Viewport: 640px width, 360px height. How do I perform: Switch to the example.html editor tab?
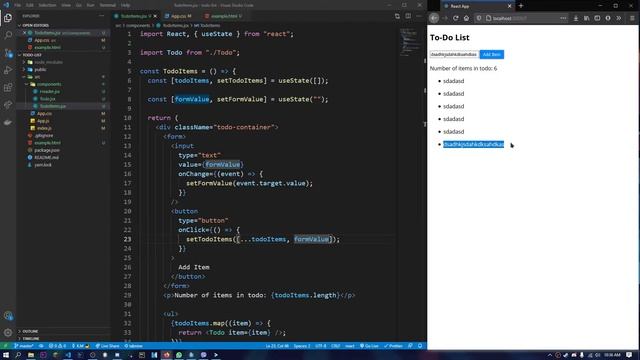coord(224,16)
